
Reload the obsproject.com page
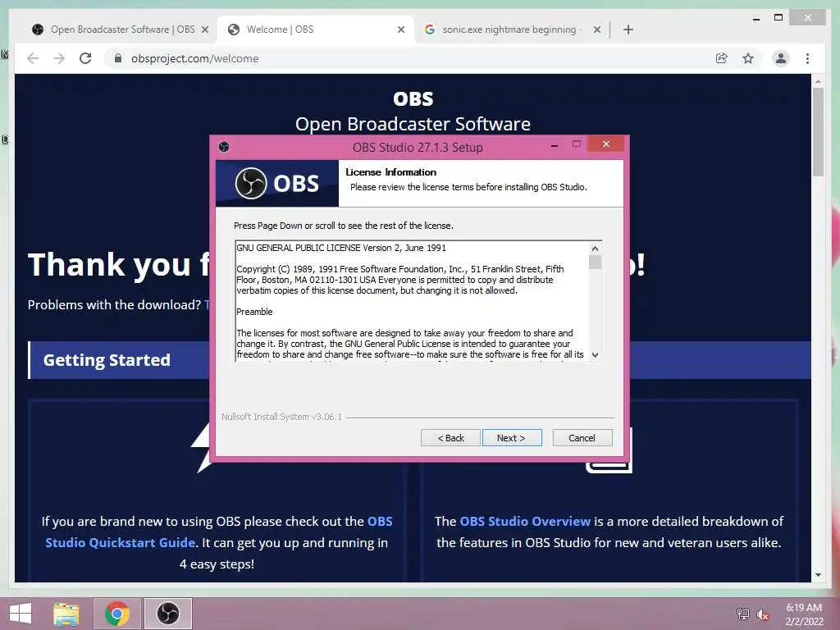[x=85, y=58]
